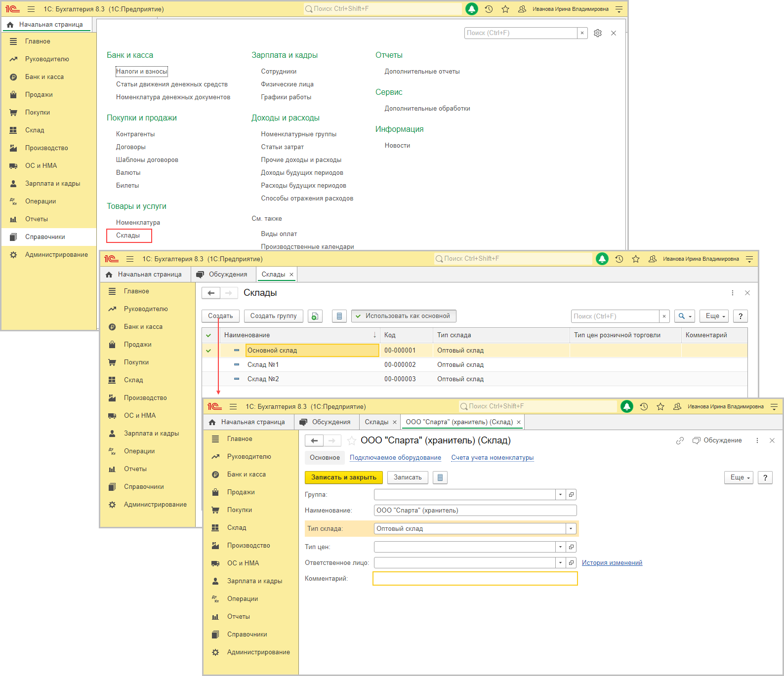Expand Тип склада dropdown arrow
This screenshot has width=784, height=676.
point(571,529)
